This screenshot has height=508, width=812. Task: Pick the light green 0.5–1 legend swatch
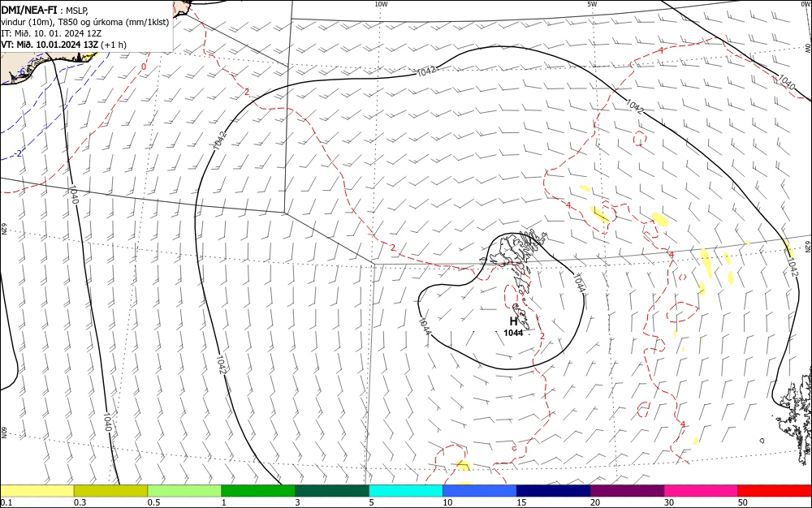click(184, 491)
